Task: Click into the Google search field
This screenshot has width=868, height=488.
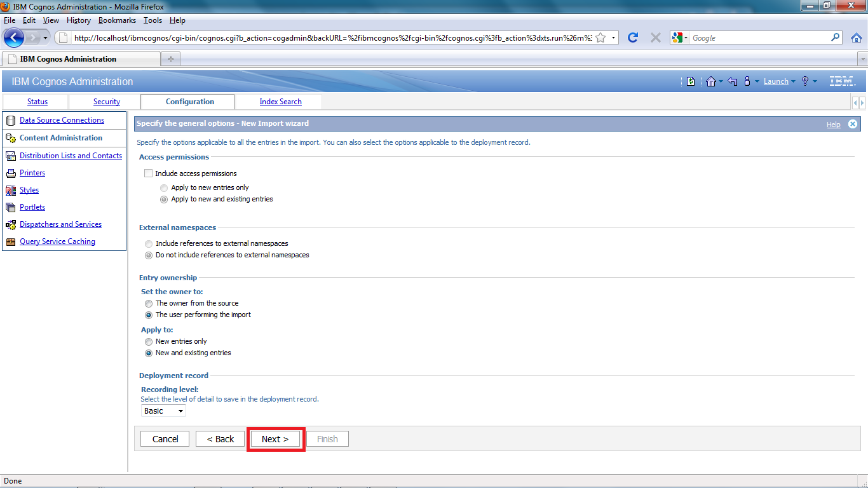Action: pyautogui.click(x=759, y=38)
